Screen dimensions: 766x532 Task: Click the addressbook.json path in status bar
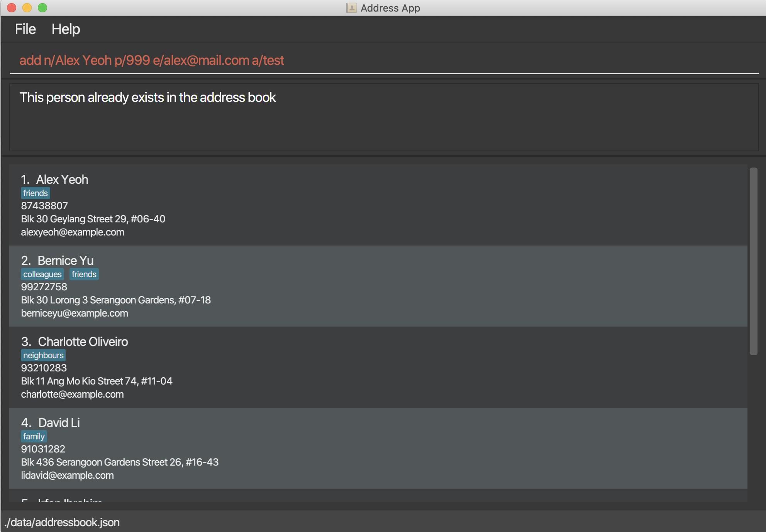click(x=62, y=522)
